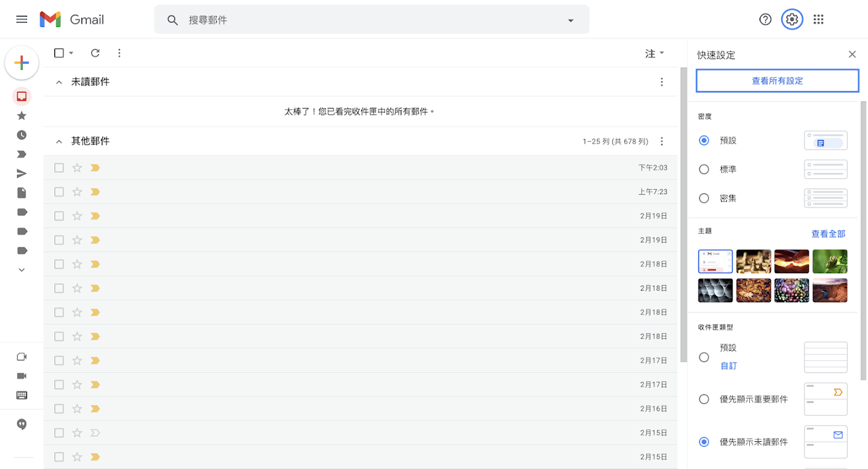The image size is (868, 469).
Task: Click the settings gear icon
Action: [792, 19]
